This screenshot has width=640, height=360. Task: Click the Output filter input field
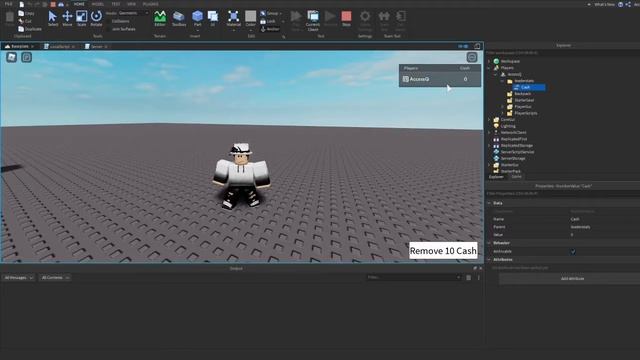pos(414,278)
